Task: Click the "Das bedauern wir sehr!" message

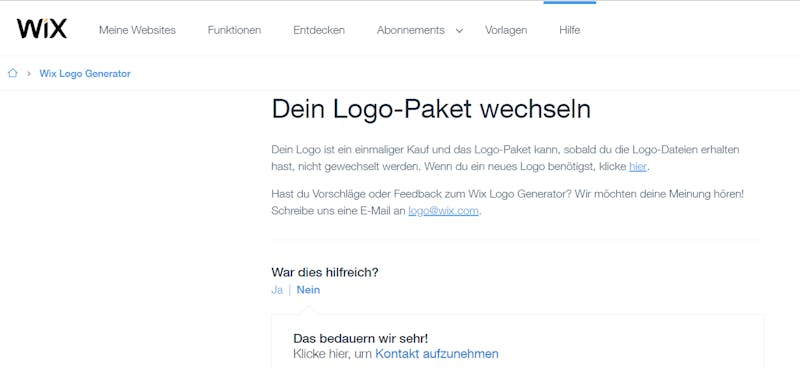Action: [361, 338]
